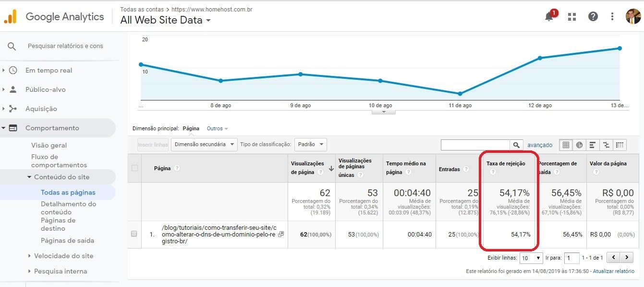Click the help icon beside Página column

(x=177, y=168)
